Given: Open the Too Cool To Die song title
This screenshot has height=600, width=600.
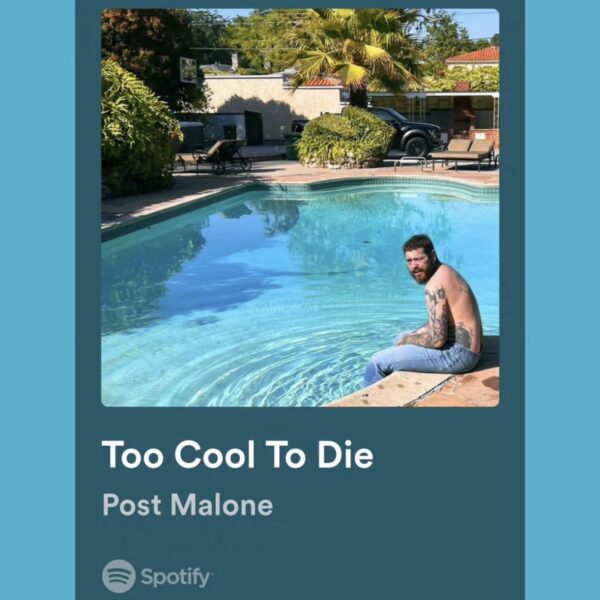Looking at the screenshot, I should 238,454.
